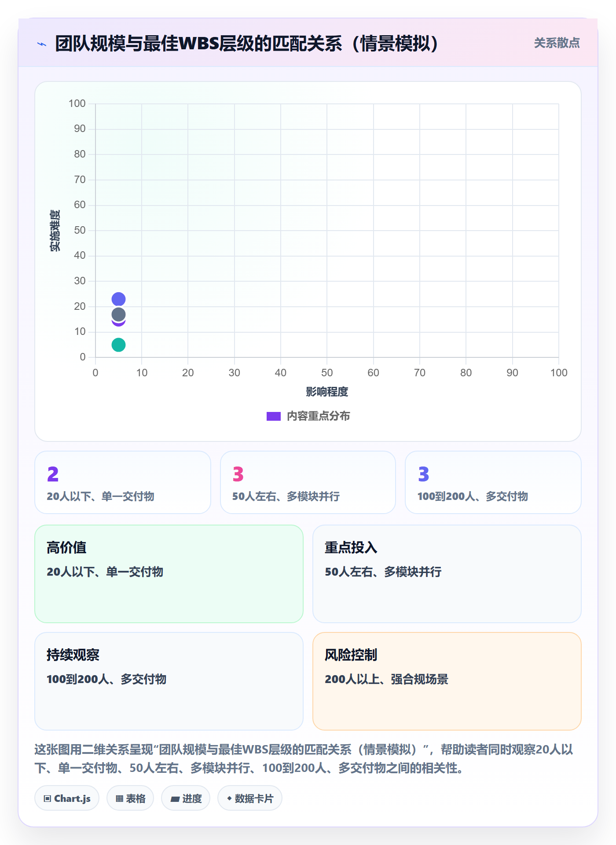The image size is (616, 845).
Task: Select the gray scatter point near 17
Action: coord(118,314)
